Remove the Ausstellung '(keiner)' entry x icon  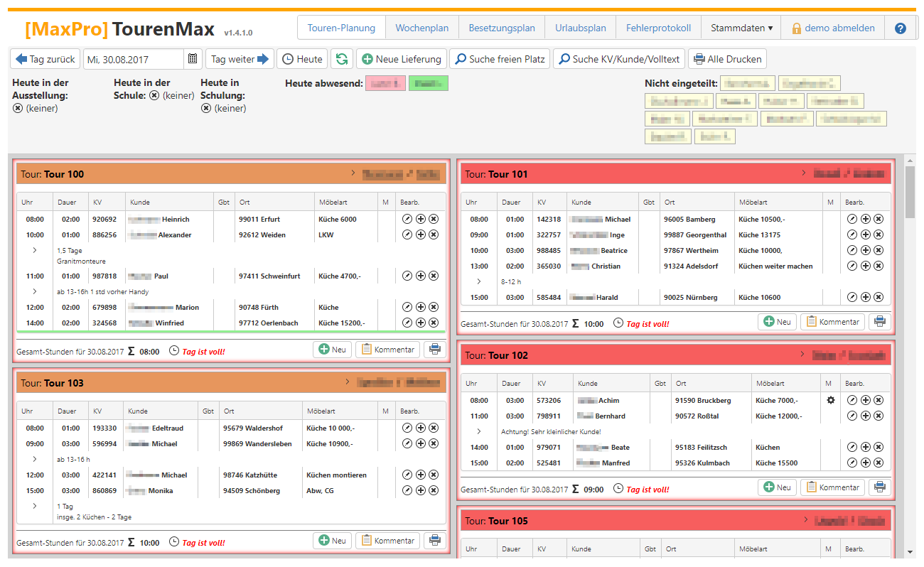18,109
